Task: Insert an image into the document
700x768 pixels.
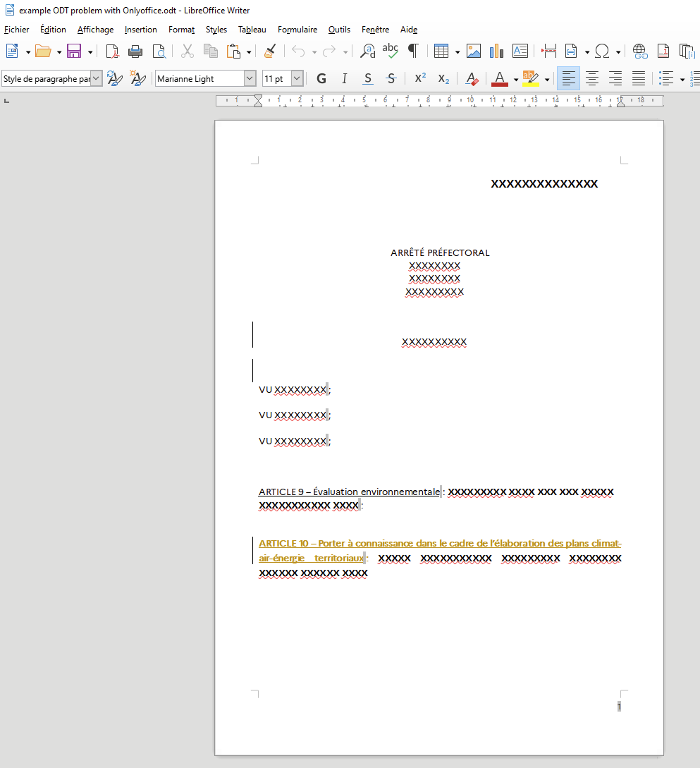Action: point(474,51)
